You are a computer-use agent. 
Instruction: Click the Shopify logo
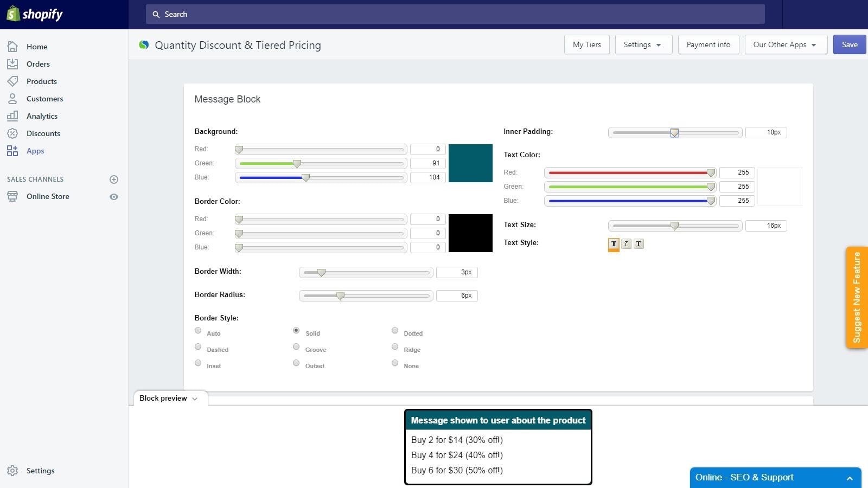pyautogui.click(x=35, y=14)
